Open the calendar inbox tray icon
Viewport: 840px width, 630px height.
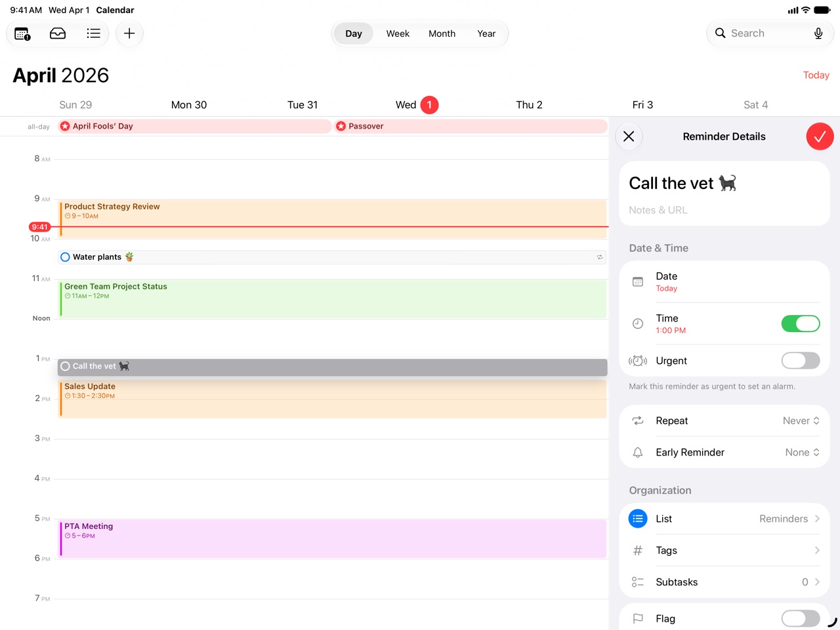click(58, 33)
